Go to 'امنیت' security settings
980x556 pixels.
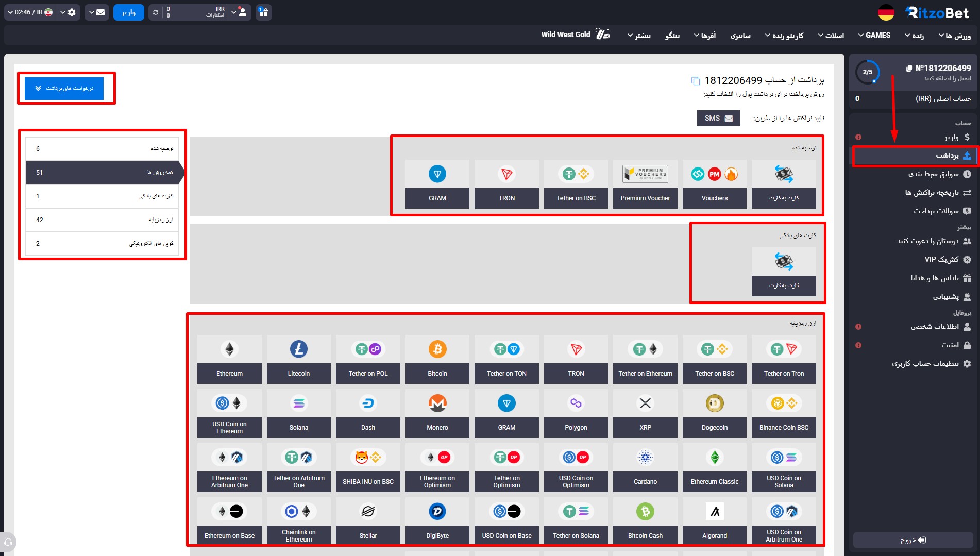[913, 345]
